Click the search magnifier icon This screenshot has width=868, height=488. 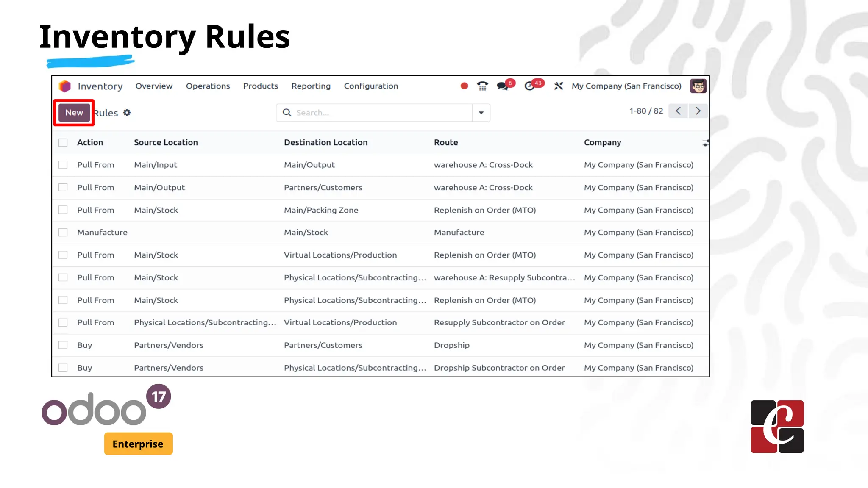[x=287, y=113]
